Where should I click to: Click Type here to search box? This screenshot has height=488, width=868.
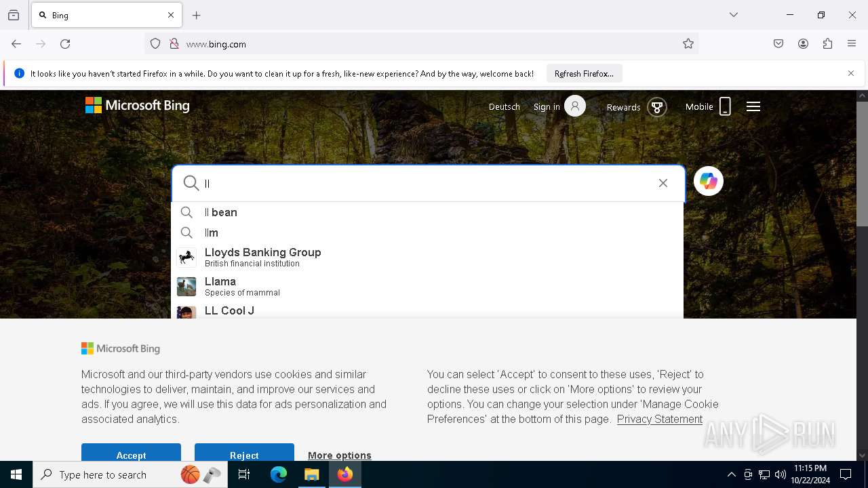point(130,474)
